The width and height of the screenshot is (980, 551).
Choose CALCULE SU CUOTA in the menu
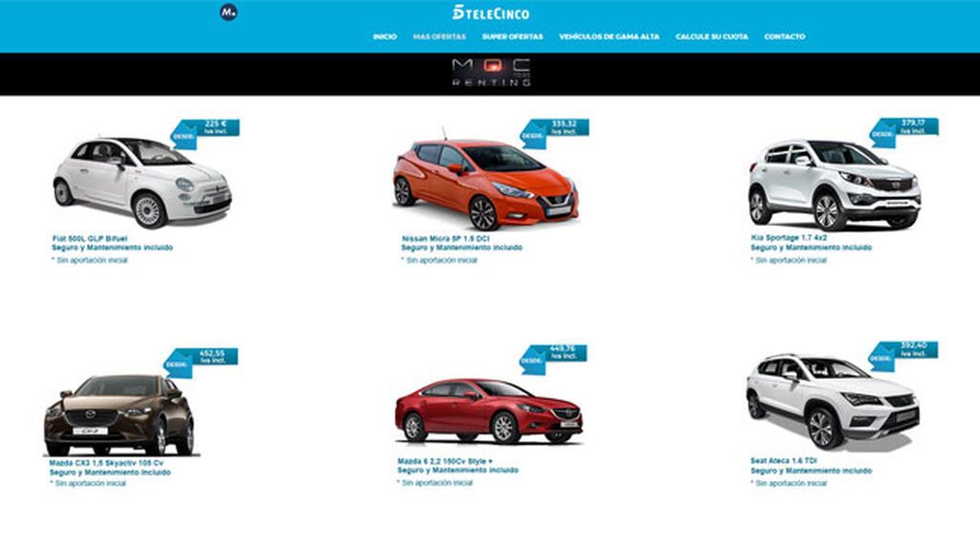pyautogui.click(x=712, y=37)
